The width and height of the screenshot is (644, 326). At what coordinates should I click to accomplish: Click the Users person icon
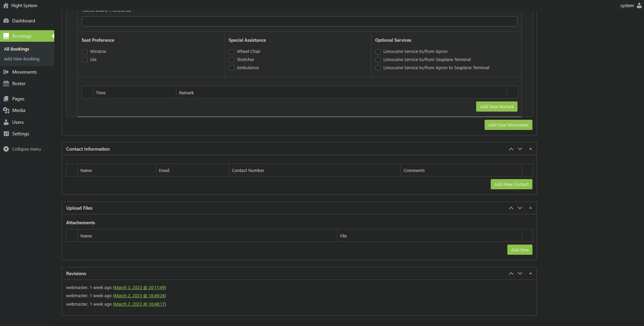tap(6, 122)
